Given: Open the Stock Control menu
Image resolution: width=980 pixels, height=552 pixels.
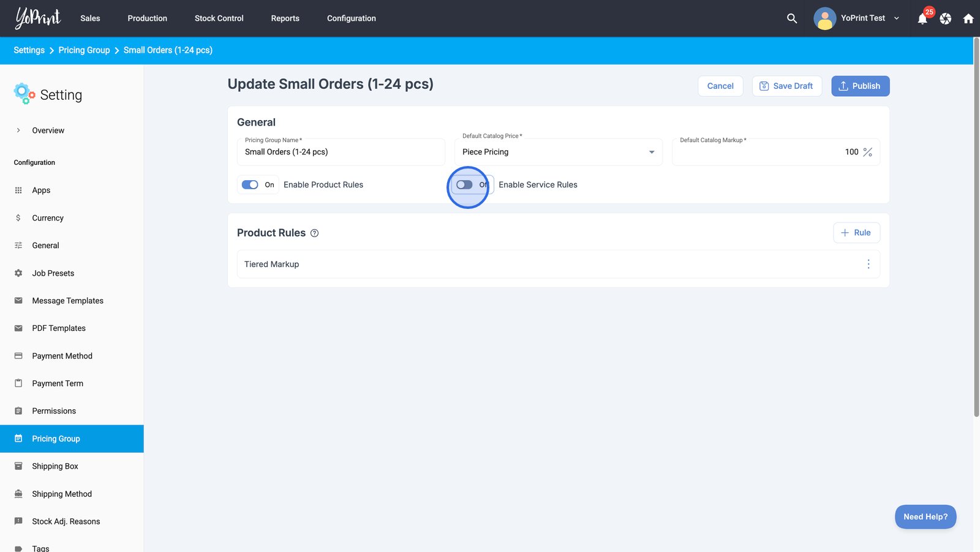Looking at the screenshot, I should [x=219, y=18].
